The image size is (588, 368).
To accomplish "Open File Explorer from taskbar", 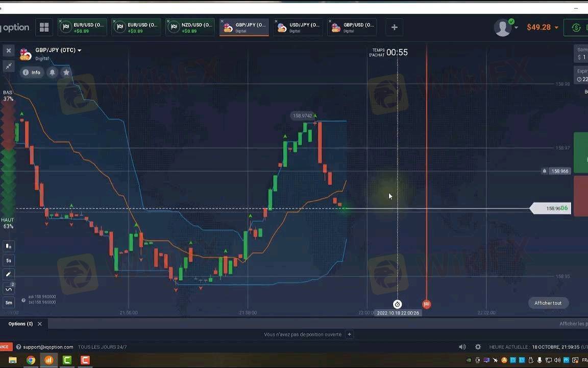I will (12, 360).
